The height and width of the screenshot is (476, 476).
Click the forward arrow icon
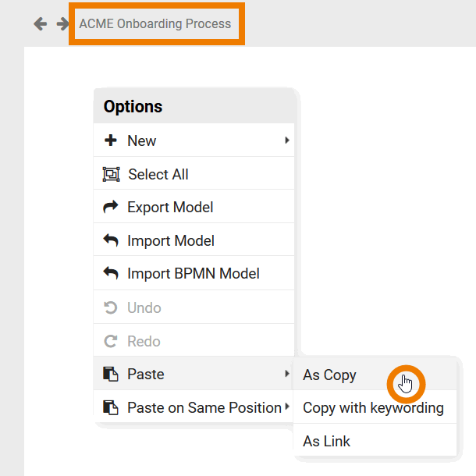[63, 24]
